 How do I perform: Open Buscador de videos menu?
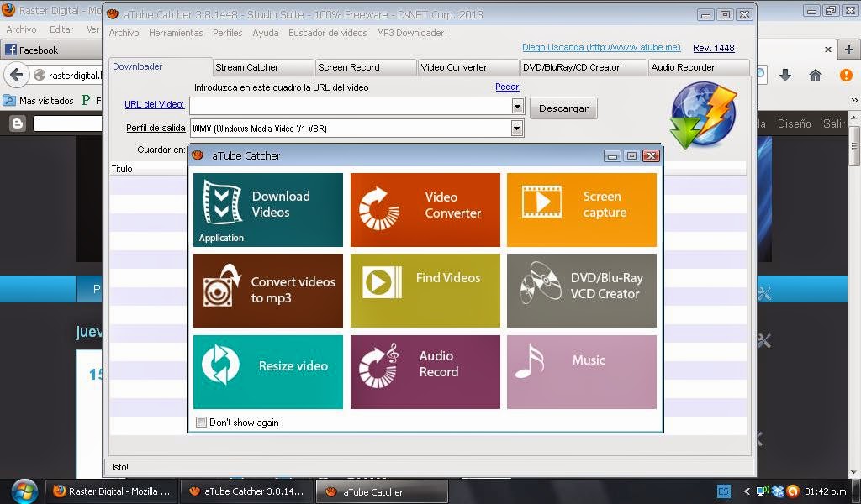click(327, 33)
